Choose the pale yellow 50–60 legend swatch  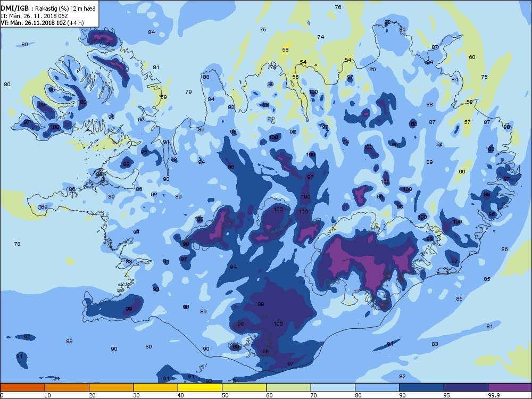[244, 387]
